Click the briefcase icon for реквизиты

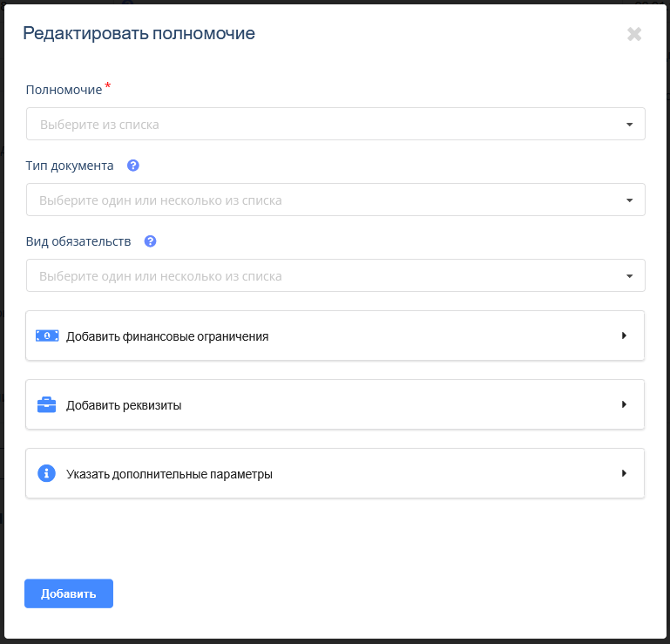tap(46, 404)
